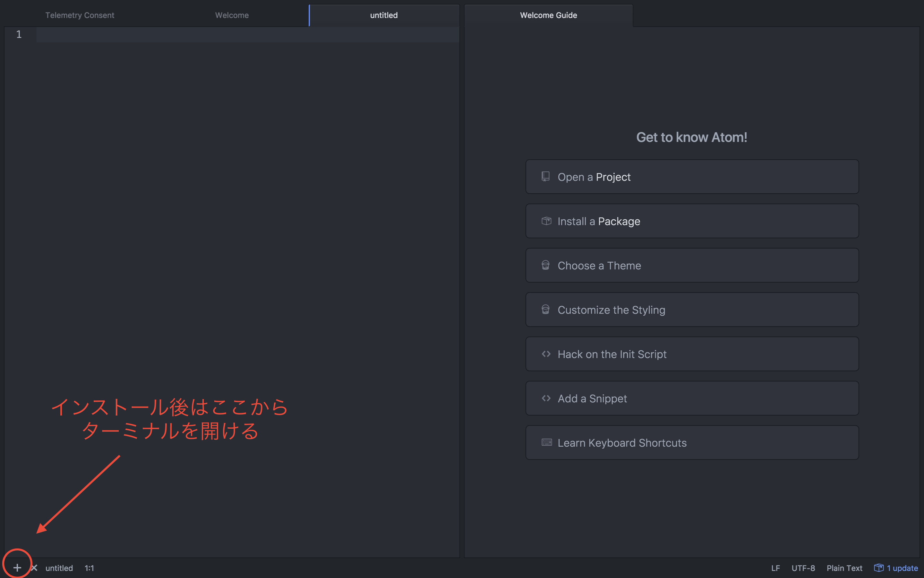Click the paint bucket icon beside Customize the Styling
This screenshot has height=578, width=924.
pyautogui.click(x=546, y=310)
